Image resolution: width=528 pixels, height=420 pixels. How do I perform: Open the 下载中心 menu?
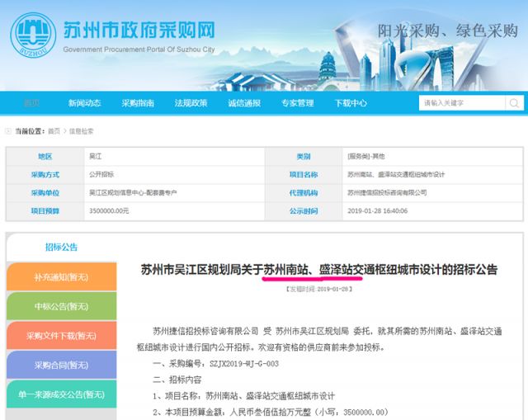351,103
